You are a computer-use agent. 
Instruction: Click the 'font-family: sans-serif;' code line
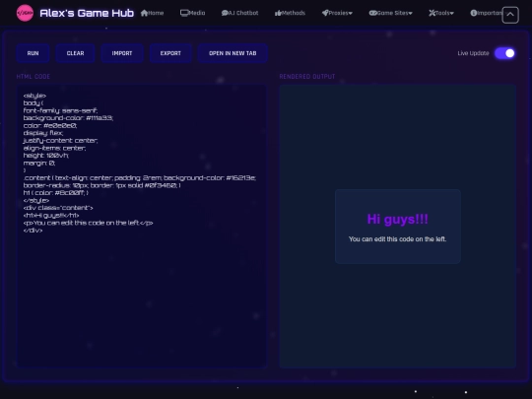coord(60,110)
